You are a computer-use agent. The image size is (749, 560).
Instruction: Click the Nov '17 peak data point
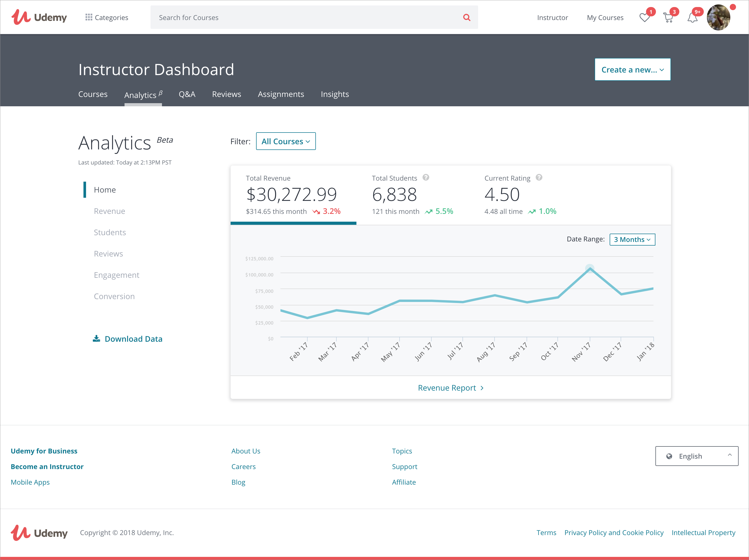pos(590,269)
